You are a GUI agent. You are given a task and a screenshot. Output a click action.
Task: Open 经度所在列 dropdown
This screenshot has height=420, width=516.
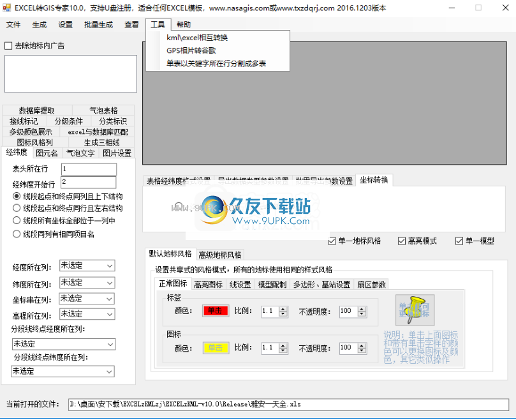87,266
